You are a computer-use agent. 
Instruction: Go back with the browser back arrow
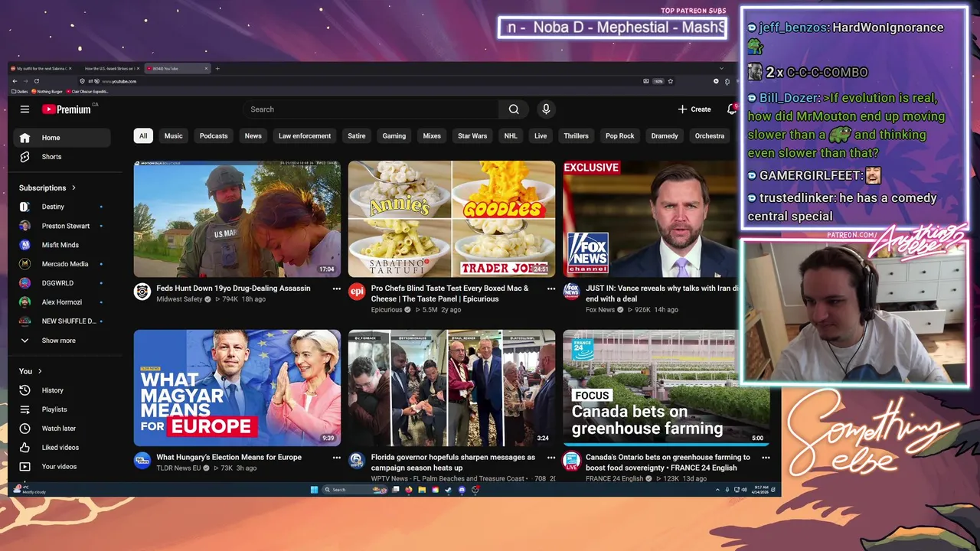point(15,81)
